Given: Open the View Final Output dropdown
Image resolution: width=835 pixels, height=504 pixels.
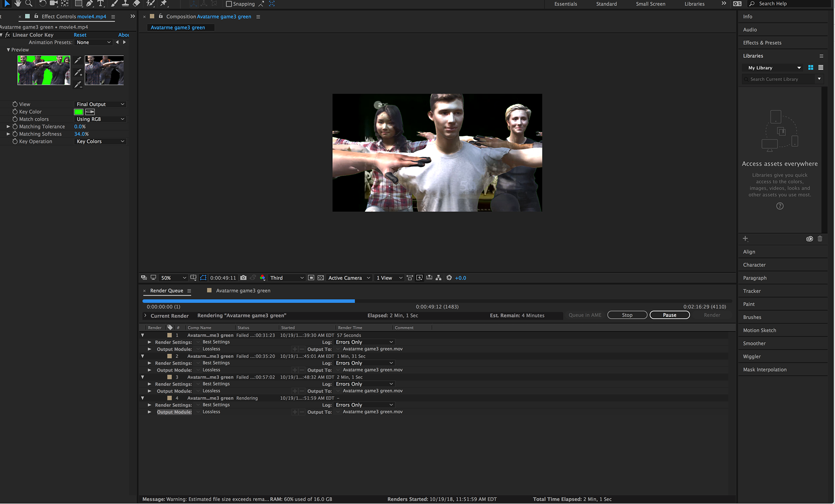Looking at the screenshot, I should [x=100, y=104].
